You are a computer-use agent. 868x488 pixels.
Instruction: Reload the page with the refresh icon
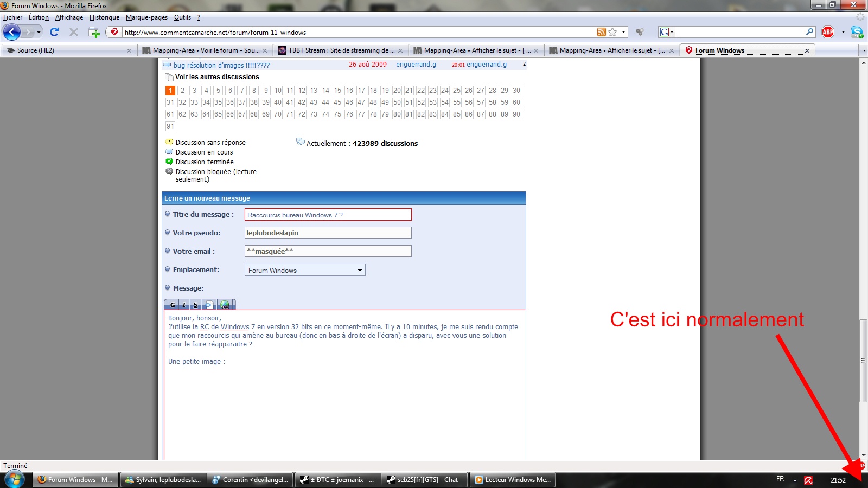54,33
